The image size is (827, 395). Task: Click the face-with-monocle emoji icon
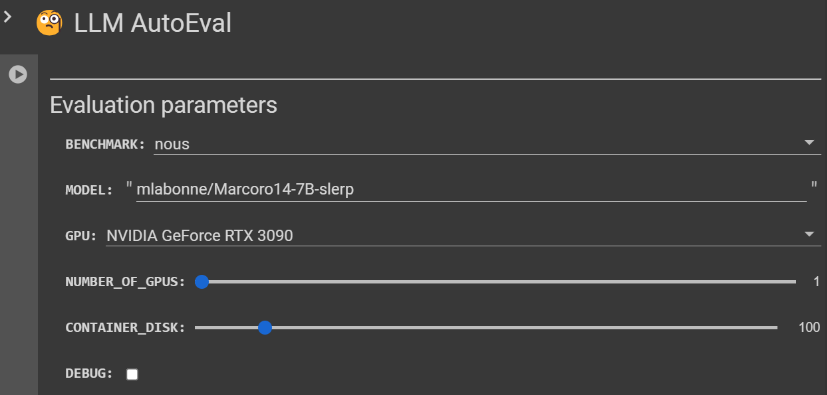point(49,23)
